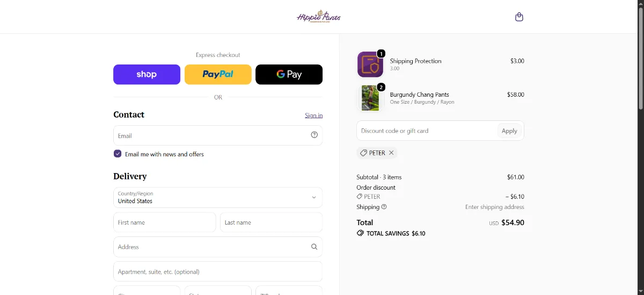
Task: Pay with Google Pay express button
Action: (289, 75)
